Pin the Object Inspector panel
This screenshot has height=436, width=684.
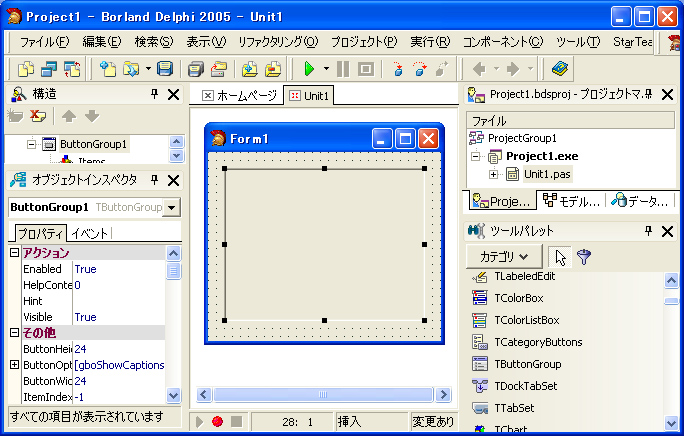pyautogui.click(x=154, y=180)
